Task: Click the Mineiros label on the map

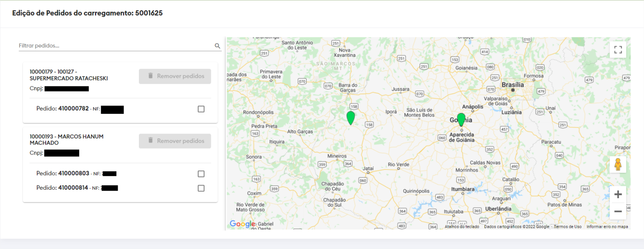Action: click(x=337, y=156)
